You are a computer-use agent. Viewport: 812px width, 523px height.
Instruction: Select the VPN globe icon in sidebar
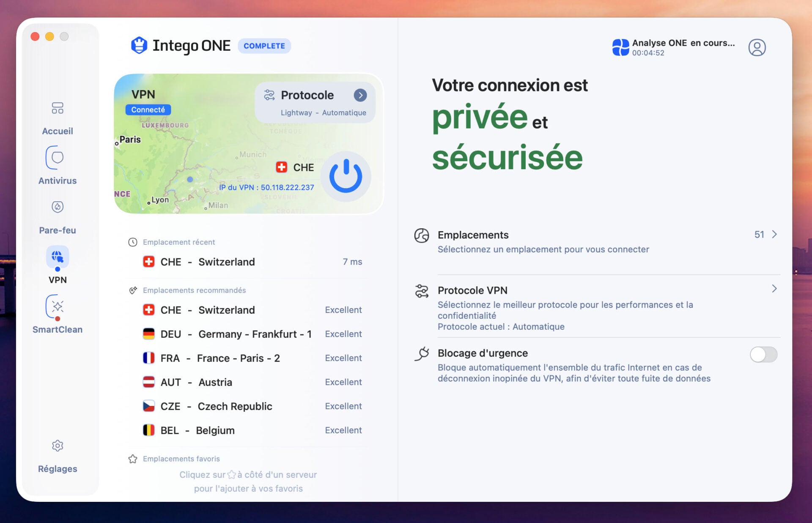coord(58,257)
